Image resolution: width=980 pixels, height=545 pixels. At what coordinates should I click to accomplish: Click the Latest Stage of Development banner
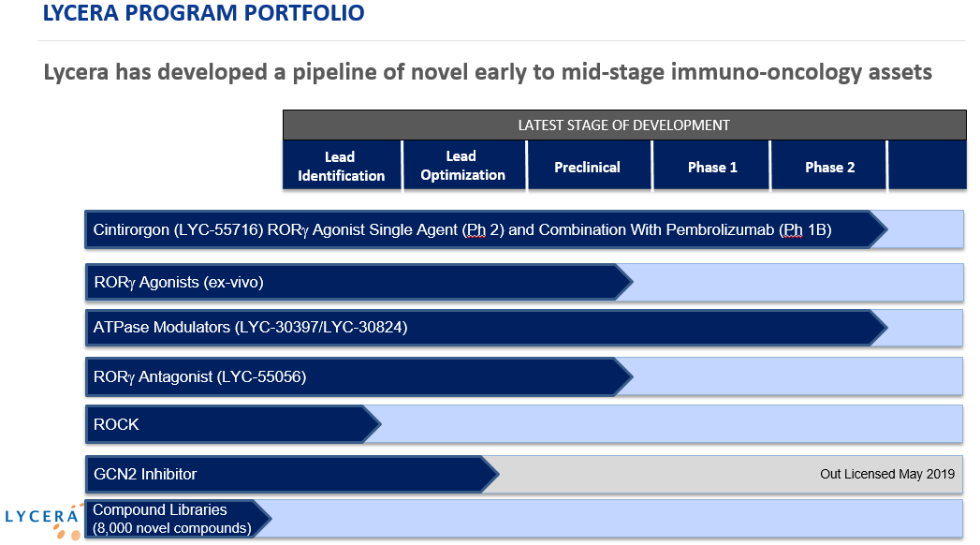point(624,125)
